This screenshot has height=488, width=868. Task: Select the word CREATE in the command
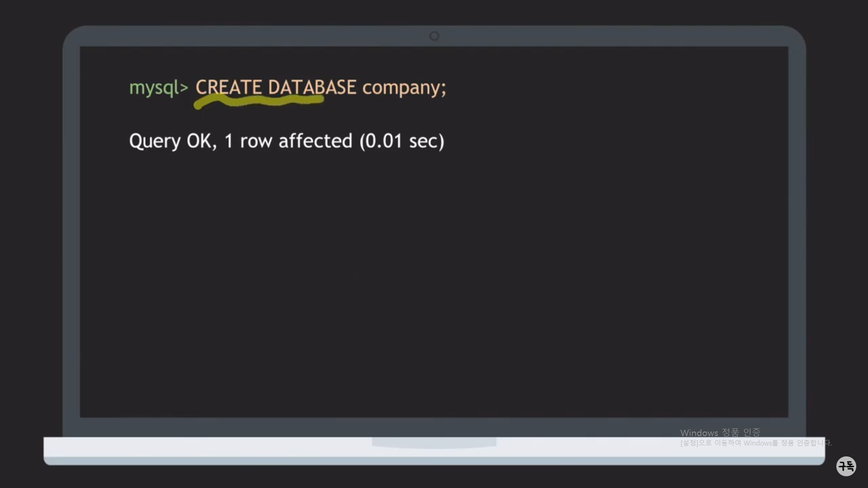(229, 87)
